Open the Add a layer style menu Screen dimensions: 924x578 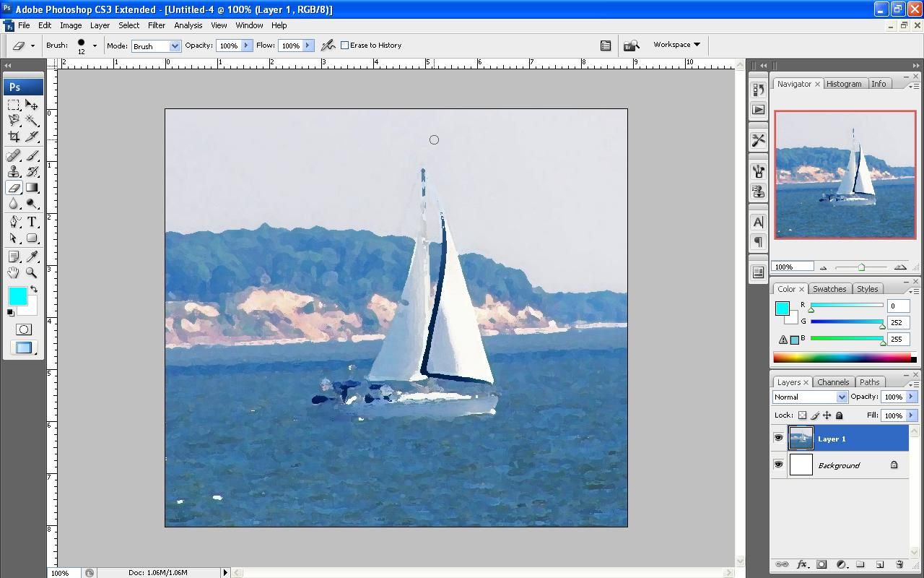[801, 564]
